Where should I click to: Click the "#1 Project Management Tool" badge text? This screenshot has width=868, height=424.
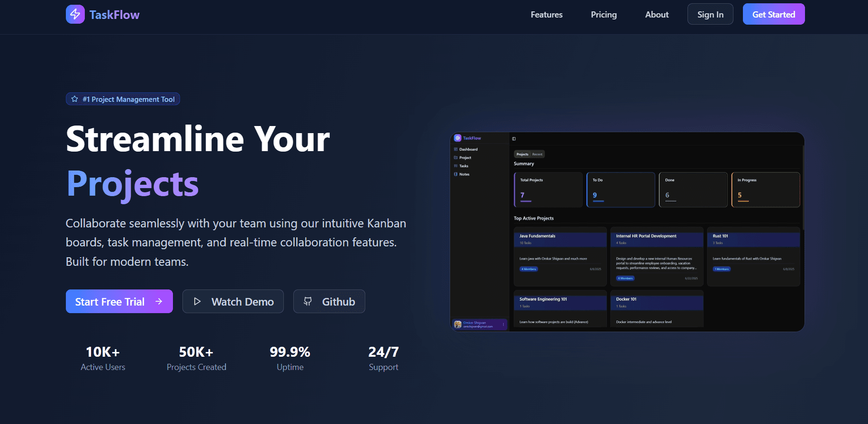(128, 99)
